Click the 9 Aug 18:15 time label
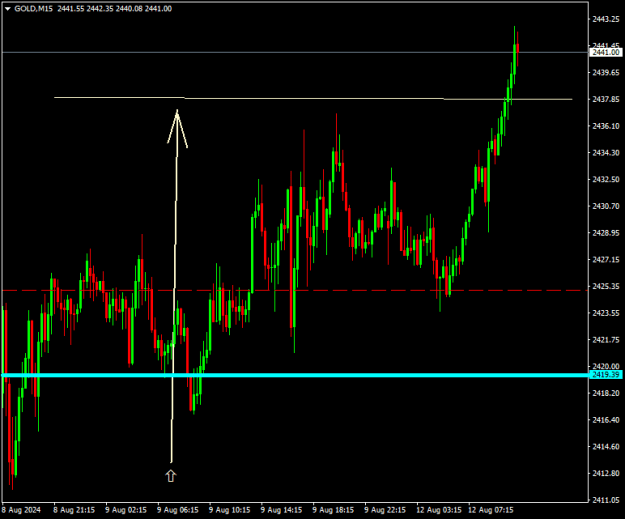 (x=333, y=510)
